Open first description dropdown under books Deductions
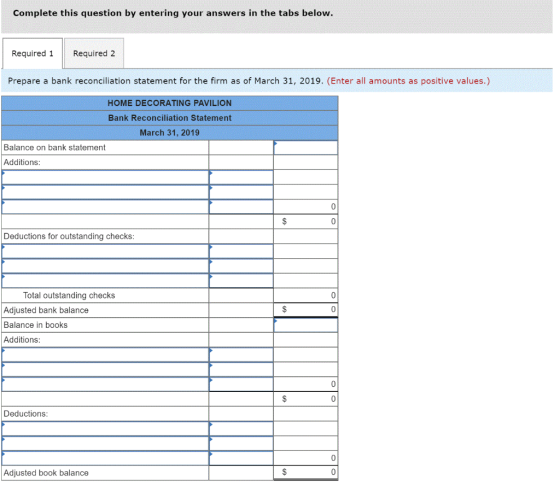The image size is (560, 486). [105, 429]
